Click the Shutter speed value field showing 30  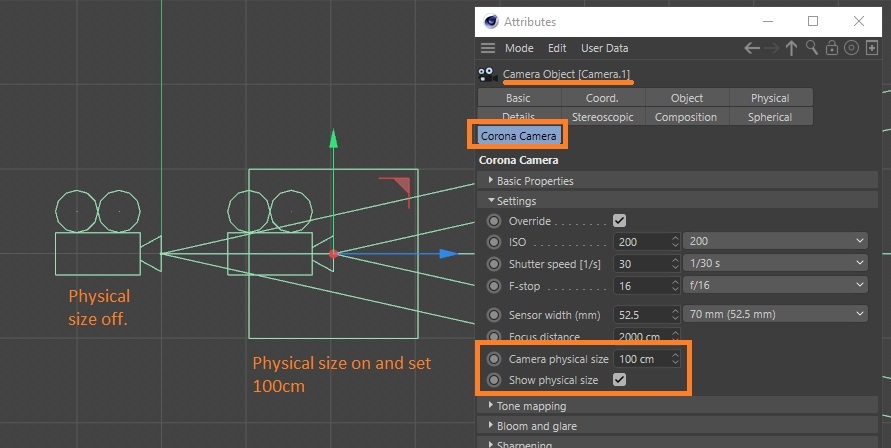tap(642, 264)
